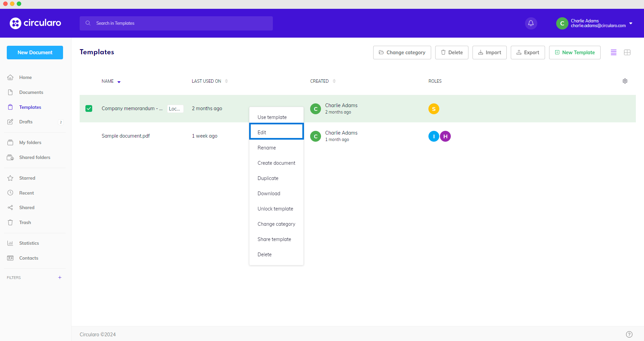Add a new filter with plus icon
644x341 pixels.
(60, 278)
